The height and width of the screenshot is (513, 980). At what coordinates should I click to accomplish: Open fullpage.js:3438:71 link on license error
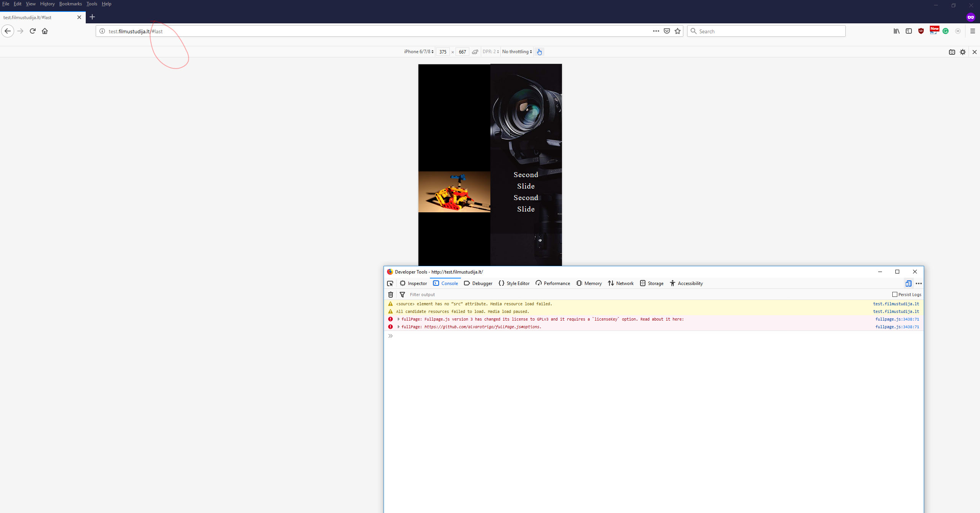coord(897,319)
